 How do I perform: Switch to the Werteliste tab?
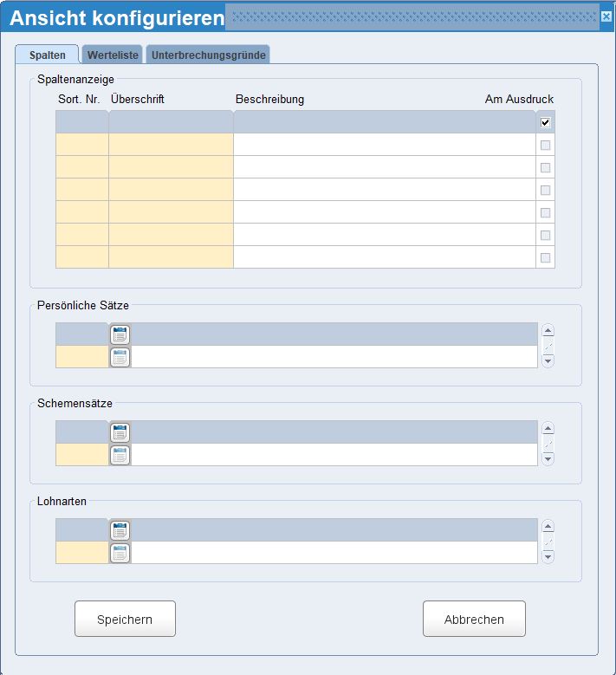[x=113, y=55]
